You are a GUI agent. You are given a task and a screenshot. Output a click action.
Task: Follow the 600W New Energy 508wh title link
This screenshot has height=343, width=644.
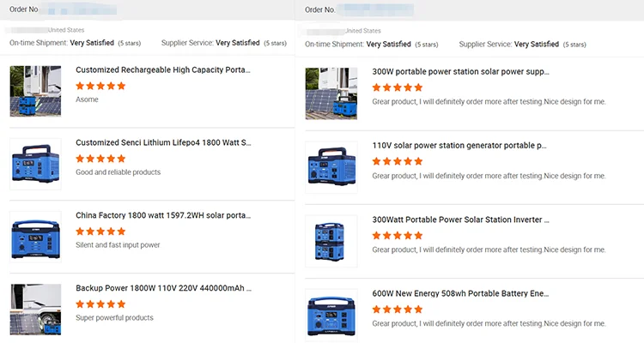460,294
